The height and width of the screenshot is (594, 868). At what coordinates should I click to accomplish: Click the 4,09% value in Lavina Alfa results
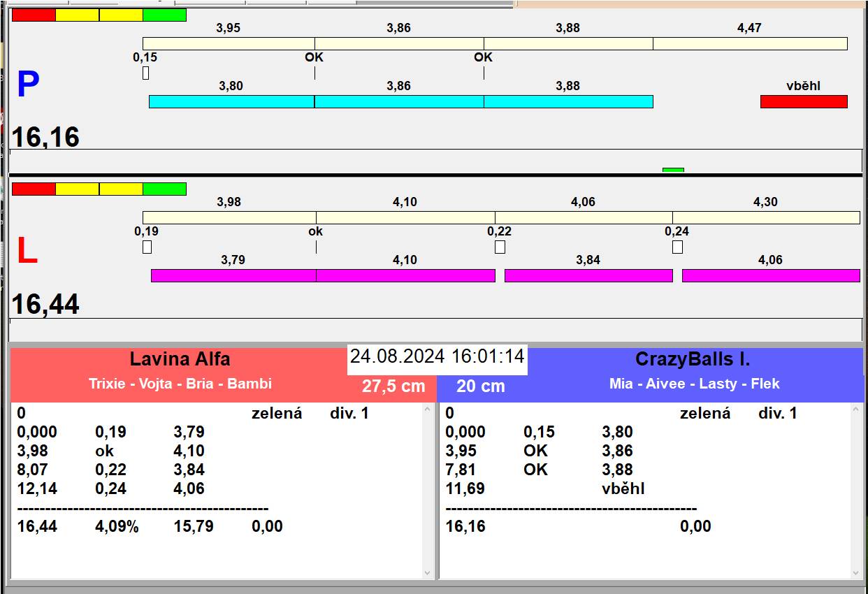coord(117,526)
